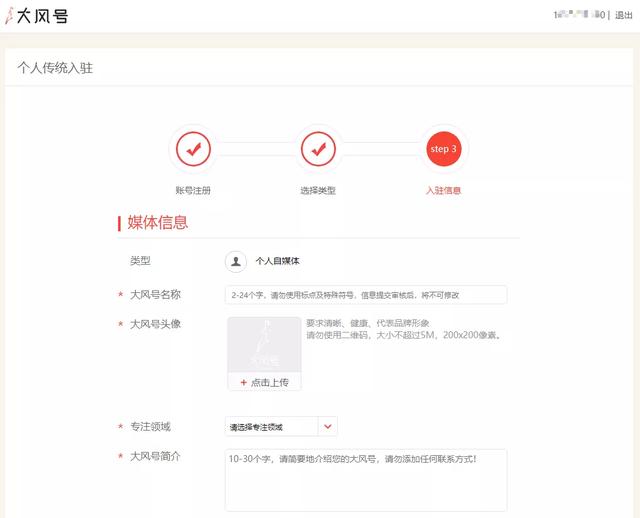Select the 选择类型 step label
The image size is (640, 518).
click(x=318, y=190)
